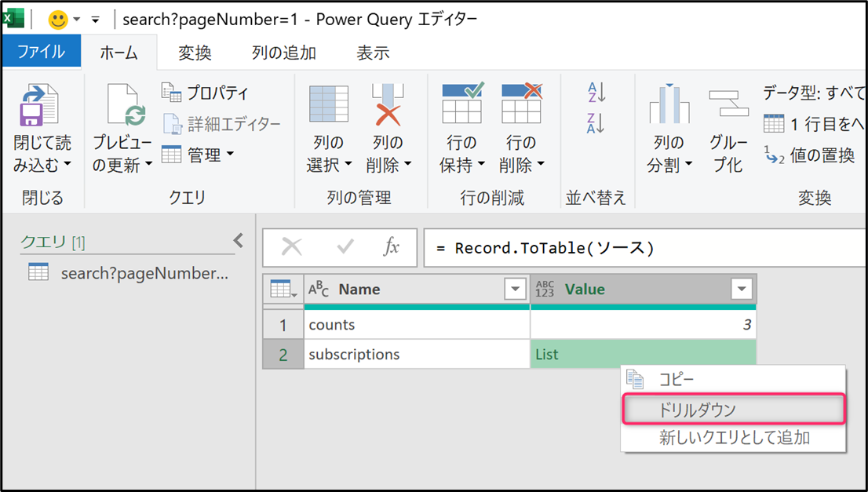Viewport: 868px width, 492px height.
Task: Click the Choose Columns (列の選択) icon
Action: click(329, 104)
